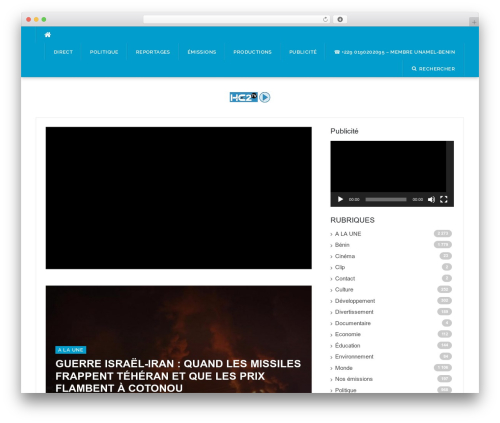
Task: Open the Développement rubrique
Action: pos(355,301)
